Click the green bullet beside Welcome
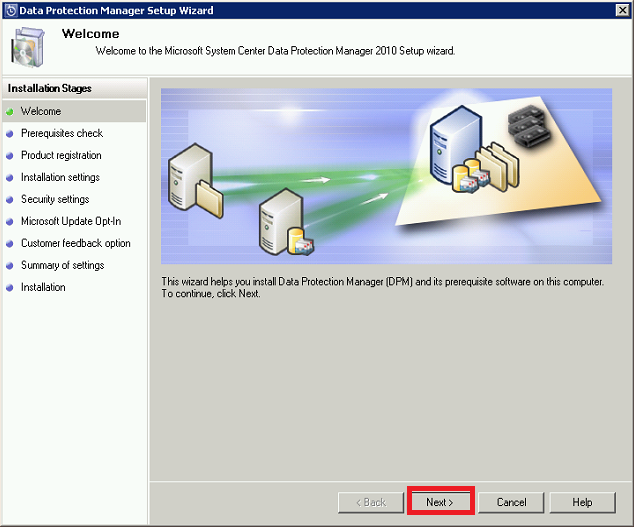This screenshot has height=527, width=634. point(10,112)
